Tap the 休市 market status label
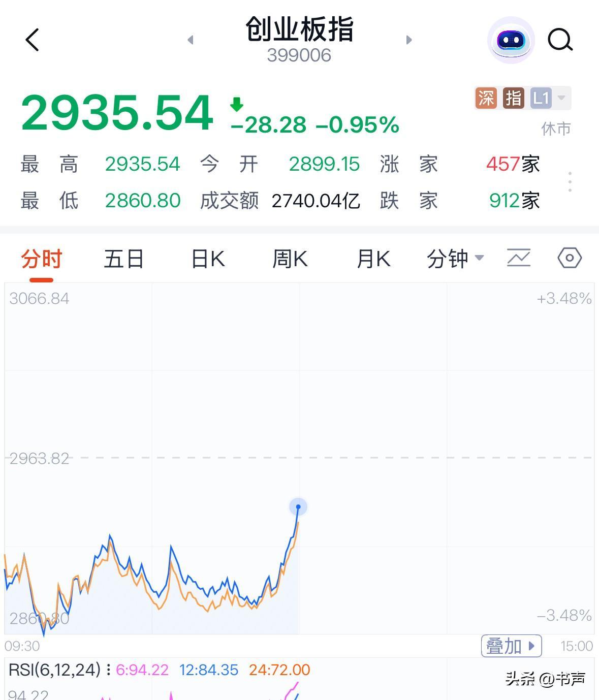This screenshot has height=700, width=599. click(556, 129)
